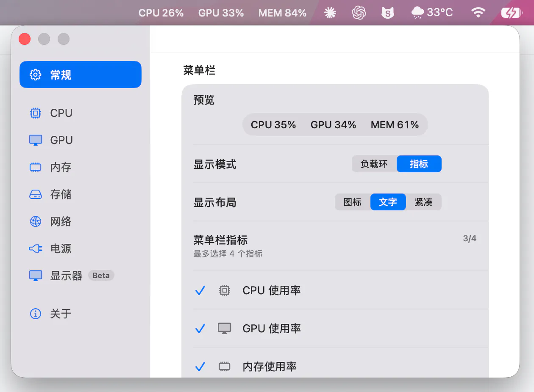Screen dimensions: 534x392
Task: Click the 3/4 indicator count
Action: (470, 239)
